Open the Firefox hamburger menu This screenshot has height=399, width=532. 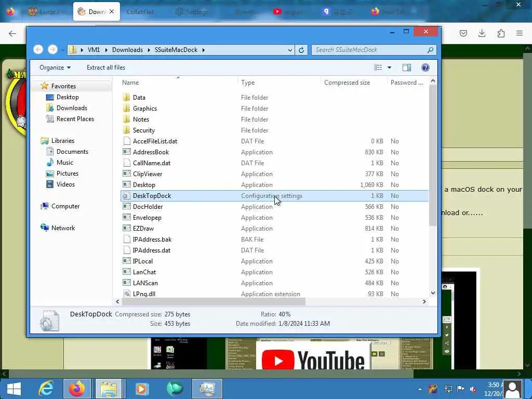click(520, 33)
